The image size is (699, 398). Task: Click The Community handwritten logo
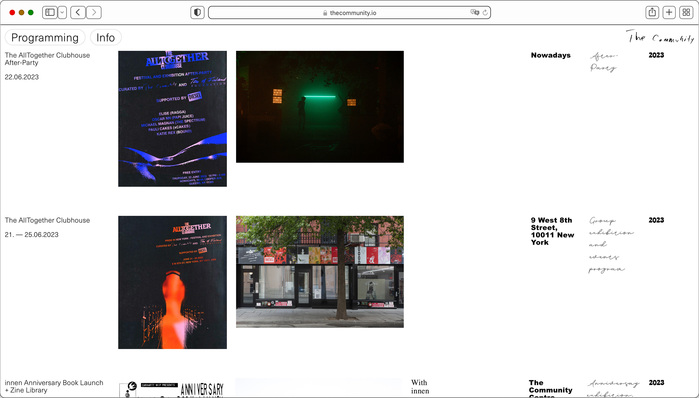click(x=660, y=37)
